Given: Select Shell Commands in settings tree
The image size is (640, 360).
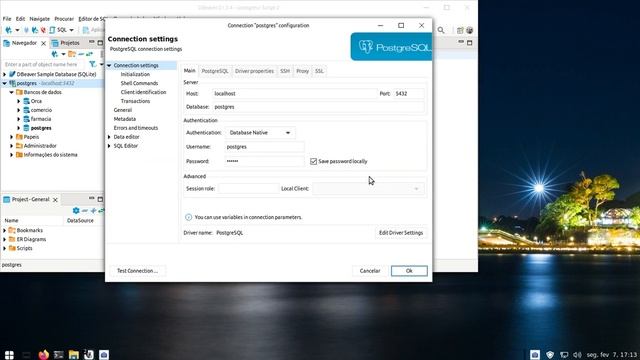Looking at the screenshot, I should click(139, 83).
